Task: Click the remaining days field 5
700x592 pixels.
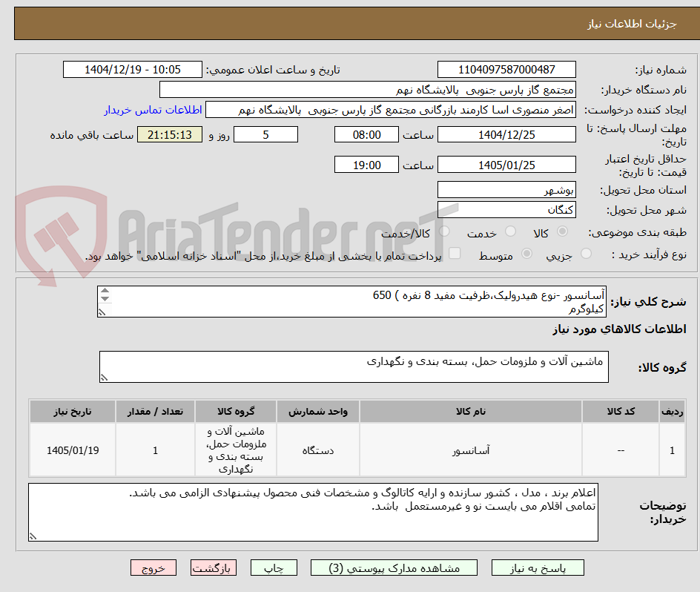Action: 265,134
